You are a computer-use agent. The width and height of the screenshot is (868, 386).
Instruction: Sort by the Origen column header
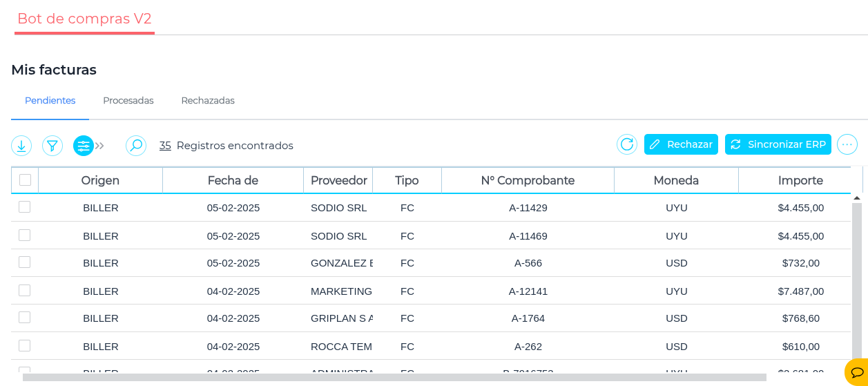(x=101, y=180)
